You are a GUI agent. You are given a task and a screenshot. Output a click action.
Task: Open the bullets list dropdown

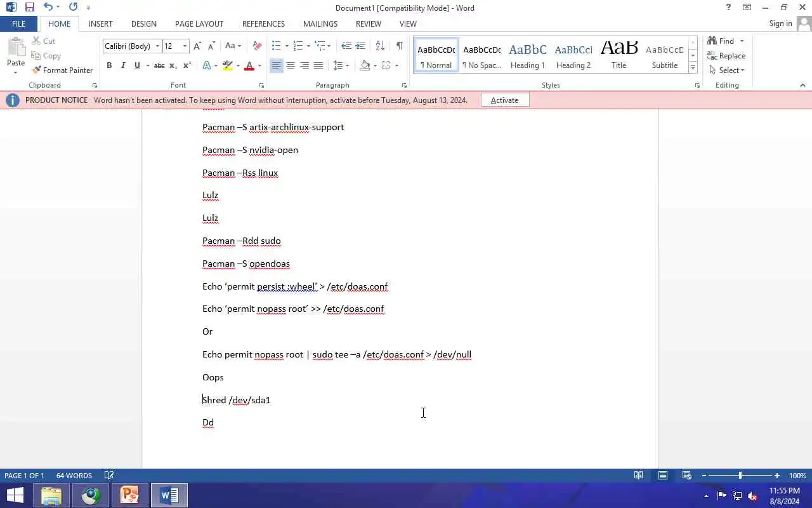[x=287, y=46]
